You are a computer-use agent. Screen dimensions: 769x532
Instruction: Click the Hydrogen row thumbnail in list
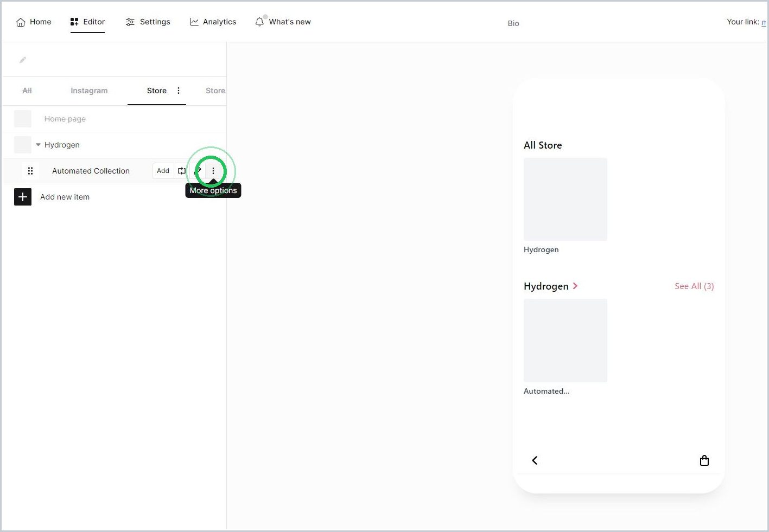pyautogui.click(x=23, y=145)
